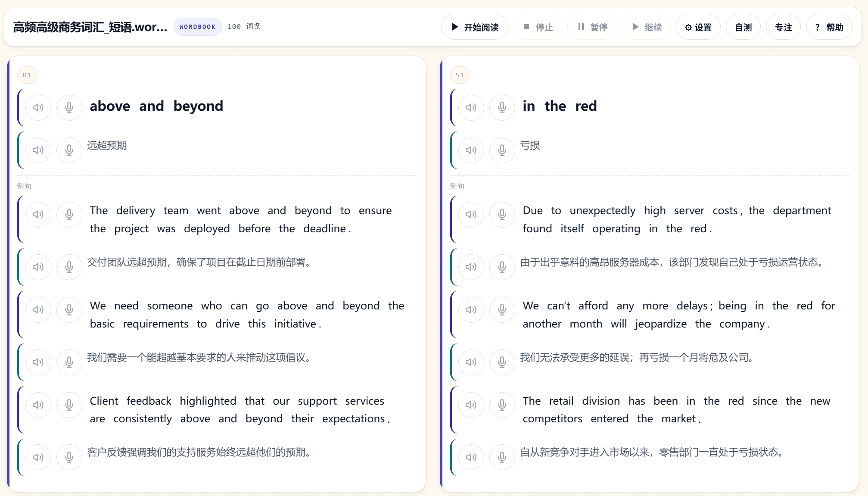Click the 停止 stop button
Image resolution: width=868 pixels, height=496 pixels.
coord(538,27)
